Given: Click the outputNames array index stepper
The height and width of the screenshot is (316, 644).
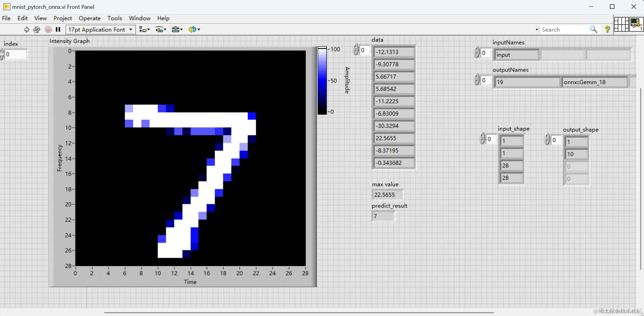Looking at the screenshot, I should 477,79.
